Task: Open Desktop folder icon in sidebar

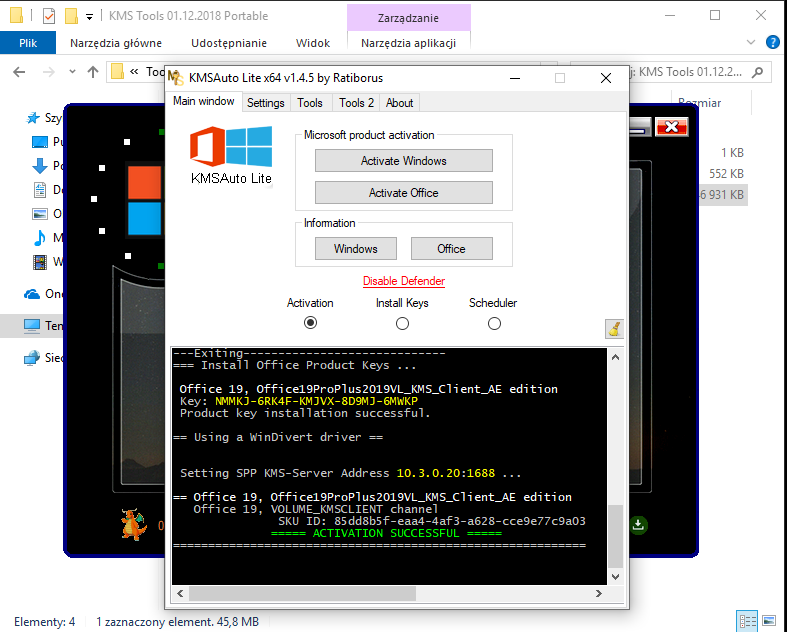Action: pos(40,142)
